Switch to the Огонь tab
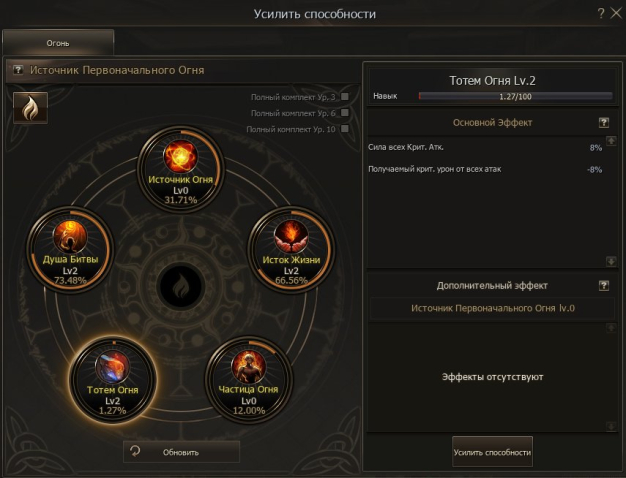 (x=58, y=43)
